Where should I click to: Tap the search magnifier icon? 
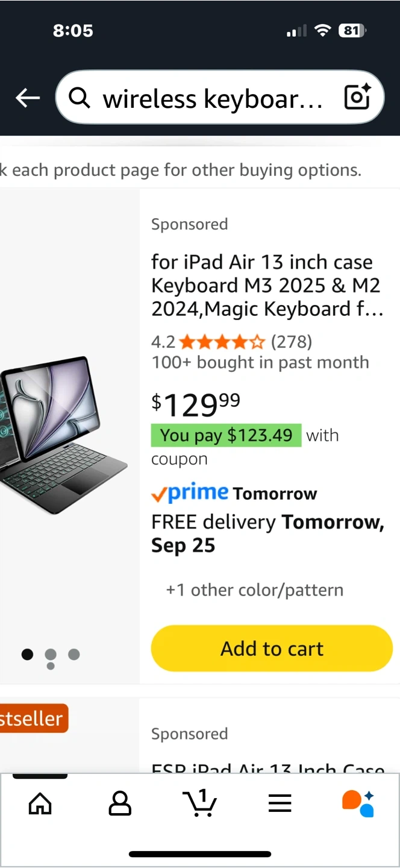(80, 97)
